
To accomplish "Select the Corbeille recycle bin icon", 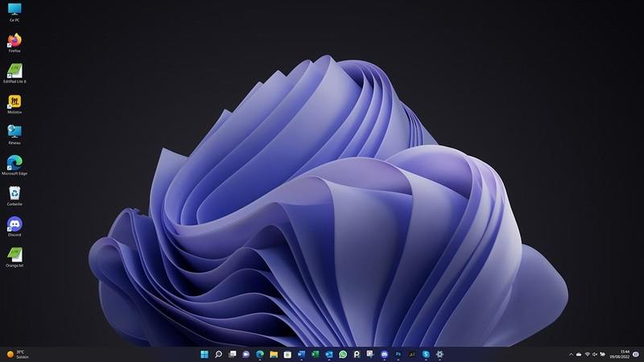I will pos(14,196).
